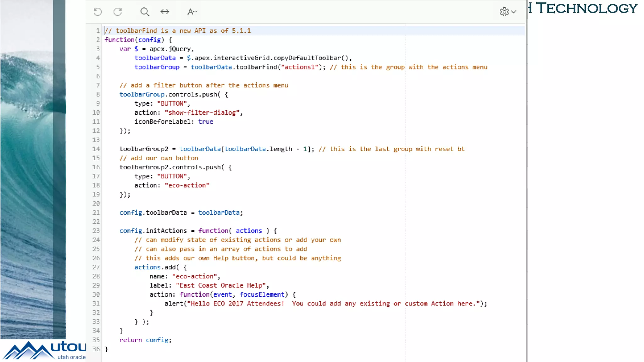The image size is (644, 362).
Task: Click the "show-filter-dialog" string literal
Action: pos(202,112)
